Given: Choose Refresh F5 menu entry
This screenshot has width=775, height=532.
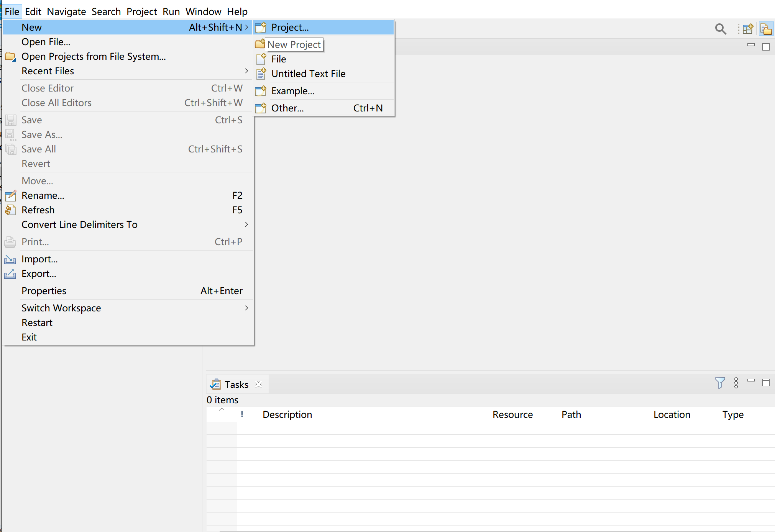Looking at the screenshot, I should (x=128, y=210).
